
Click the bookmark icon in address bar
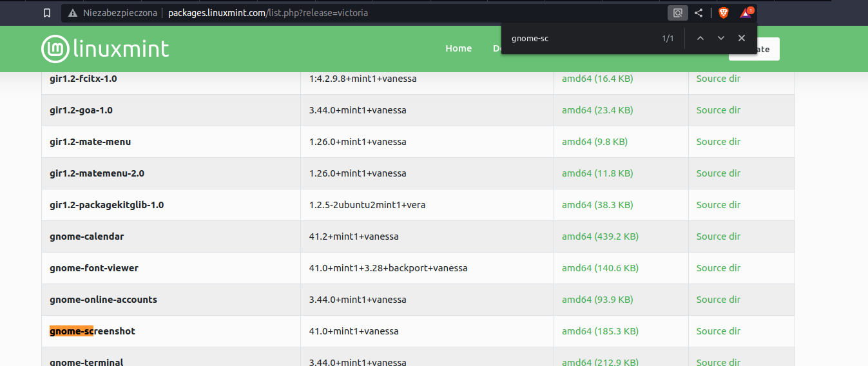tap(46, 13)
